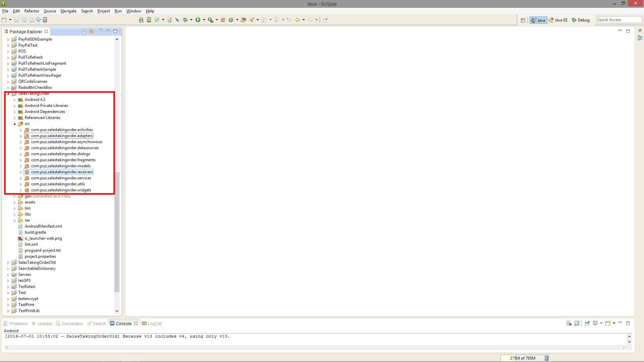Open the Refactor menu
Image resolution: width=644 pixels, height=362 pixels.
click(x=32, y=11)
